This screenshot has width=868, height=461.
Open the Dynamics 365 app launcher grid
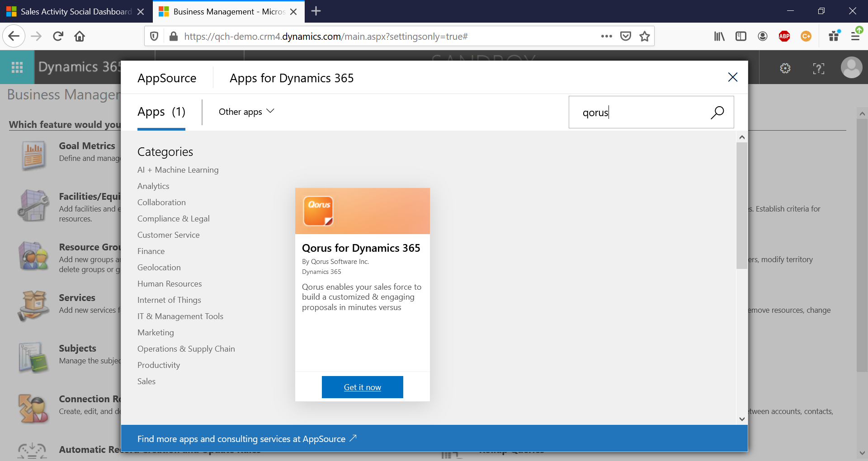coord(17,67)
